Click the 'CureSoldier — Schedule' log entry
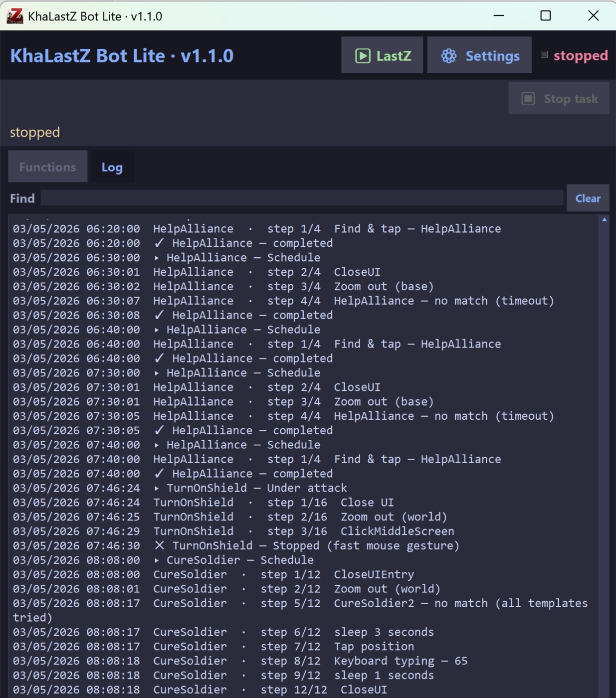 click(x=163, y=560)
